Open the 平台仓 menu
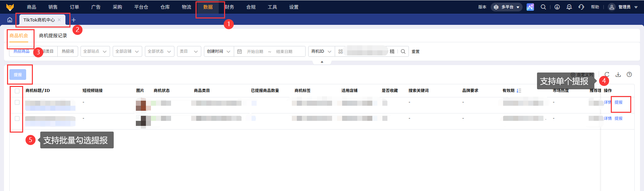The width and height of the screenshot is (644, 191). click(x=141, y=7)
